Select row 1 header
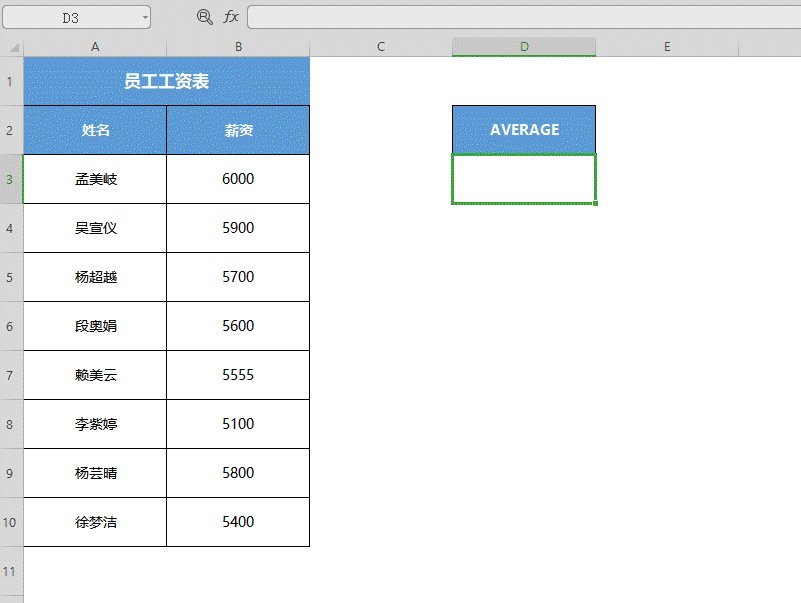 (x=10, y=81)
